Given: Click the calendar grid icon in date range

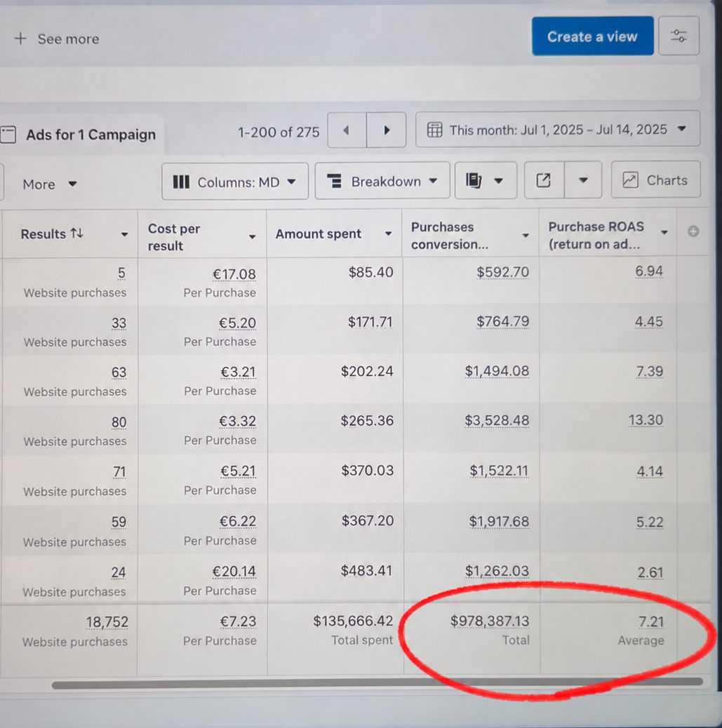Looking at the screenshot, I should click(434, 130).
